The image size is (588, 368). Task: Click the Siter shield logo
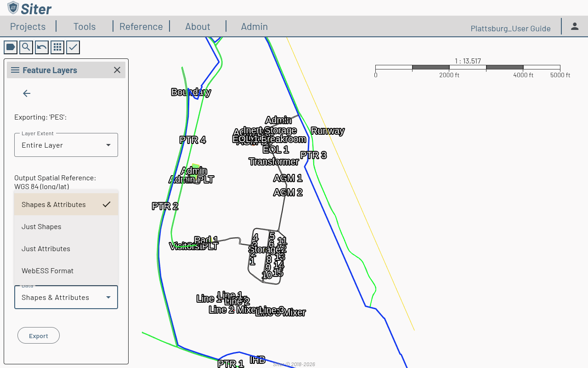13,7
